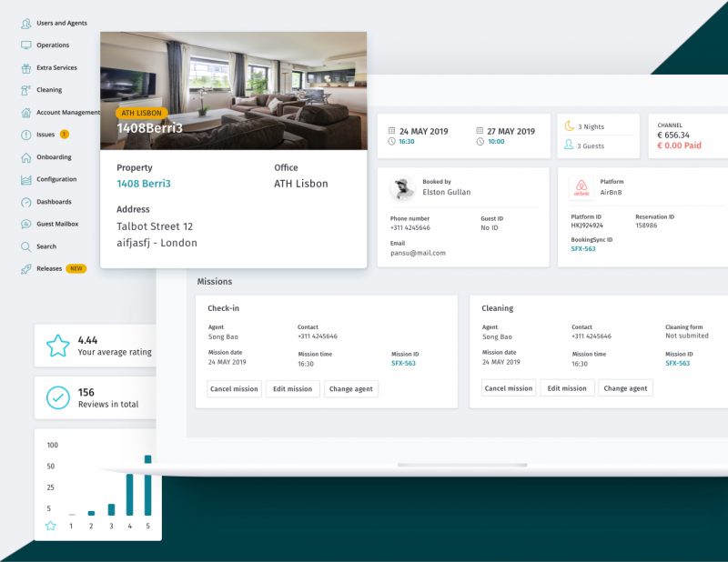Open the 1408 Berri3 property link
Screen dimensions: 728x562
point(144,184)
